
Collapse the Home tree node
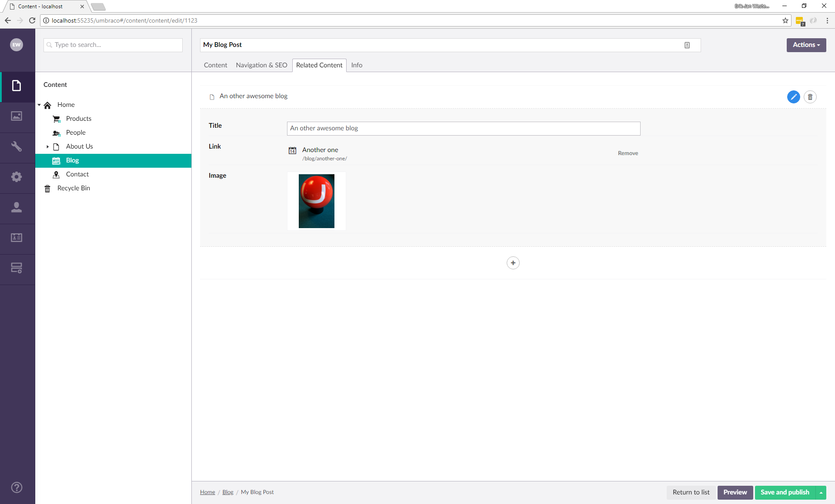click(x=39, y=105)
